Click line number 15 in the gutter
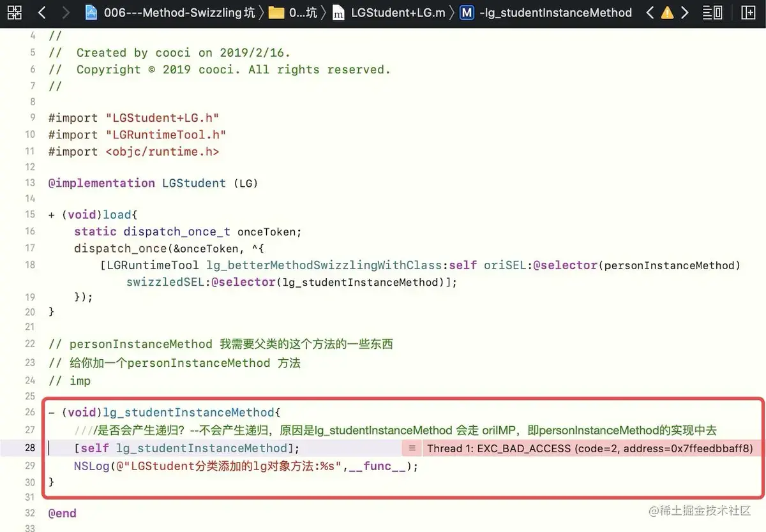 [x=30, y=214]
